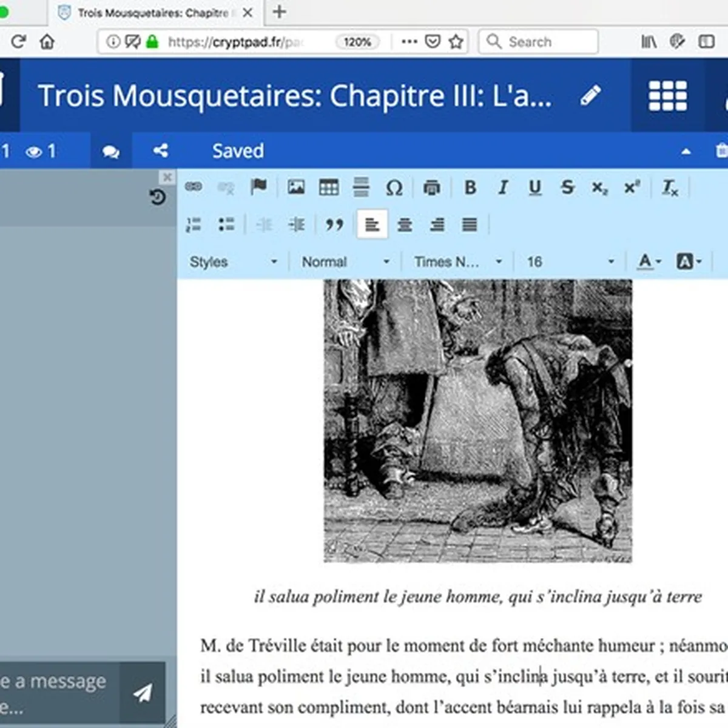Screen dimensions: 728x728
Task: Open document history
Action: pos(157,197)
